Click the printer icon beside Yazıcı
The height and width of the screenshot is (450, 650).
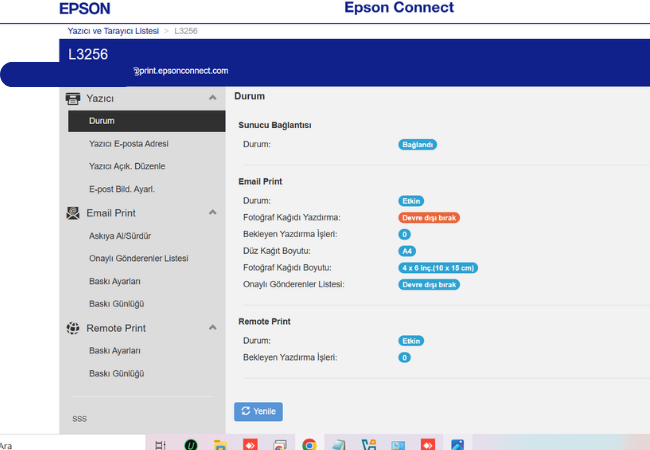[x=73, y=98]
